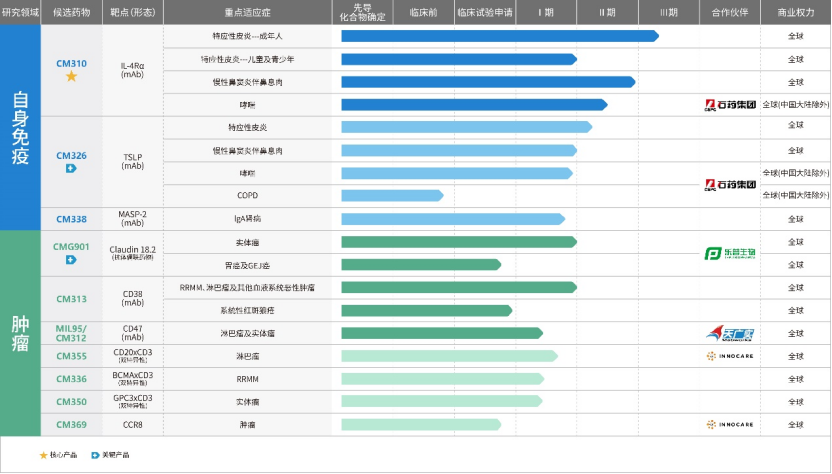
Task: Click the 合作伙伴 column header
Action: 730,12
